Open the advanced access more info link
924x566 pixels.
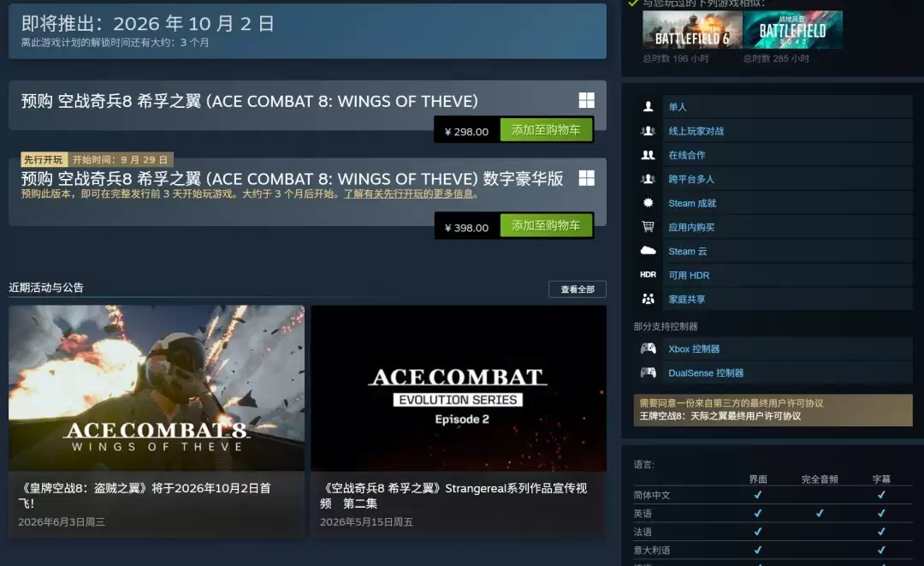click(409, 194)
